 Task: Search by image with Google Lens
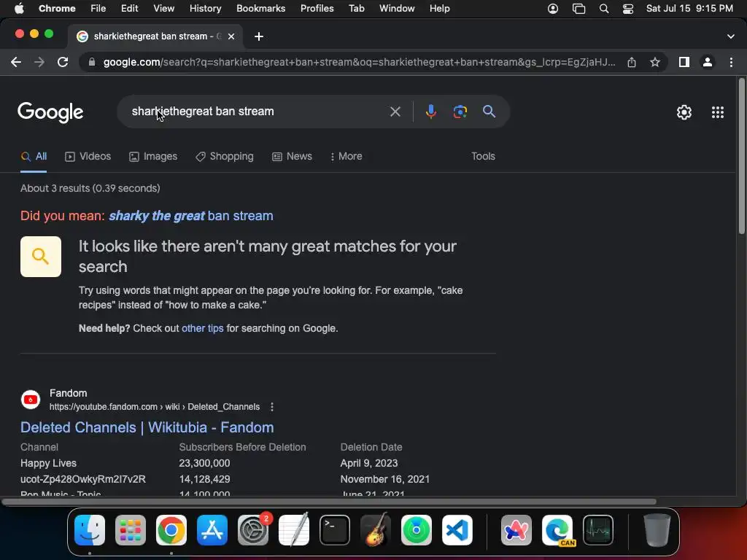[x=460, y=112]
